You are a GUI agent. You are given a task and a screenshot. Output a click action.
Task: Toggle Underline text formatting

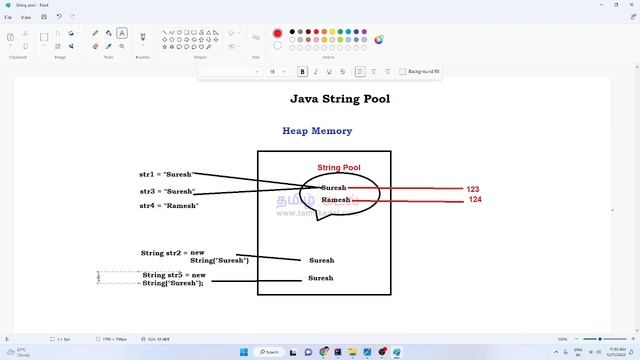coord(329,71)
